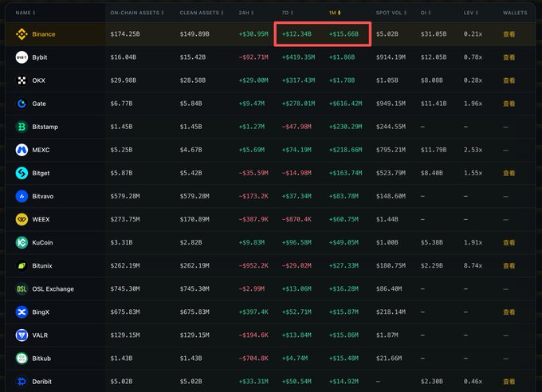Click the Bitstamp exchange logo
The width and height of the screenshot is (542, 392).
[22, 127]
